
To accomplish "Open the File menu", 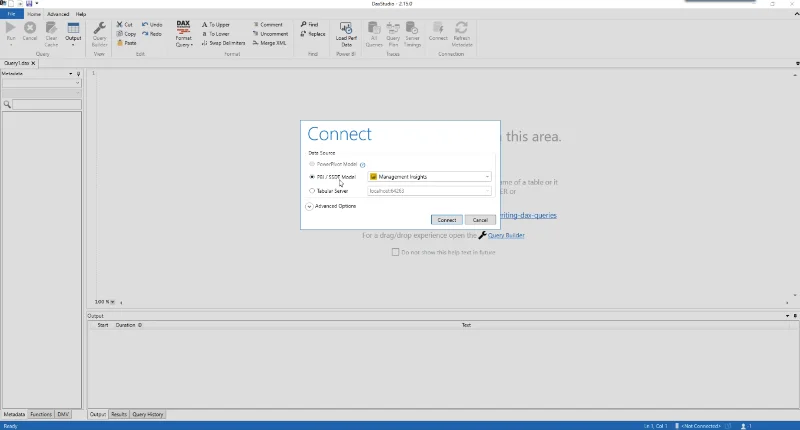I will tap(11, 14).
